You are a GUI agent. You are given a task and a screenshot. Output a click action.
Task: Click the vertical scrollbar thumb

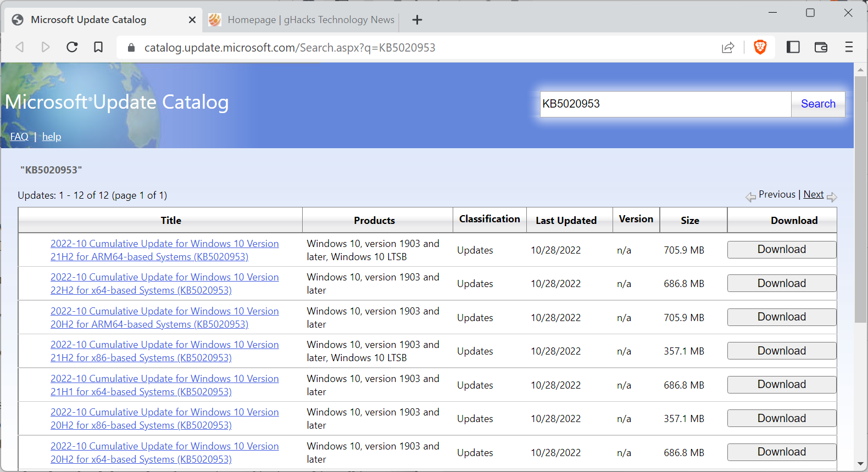860,199
